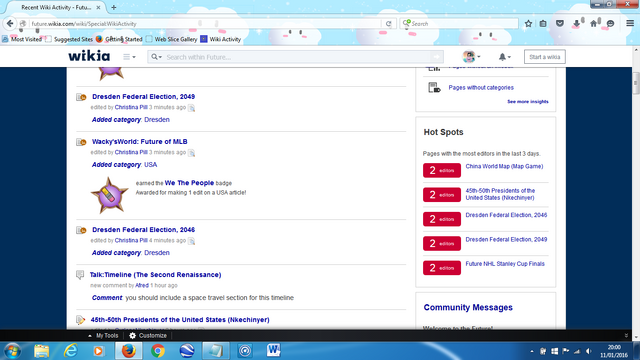Screen dimensions: 640x360
Task: Click the URL address bar
Action: pos(204,24)
